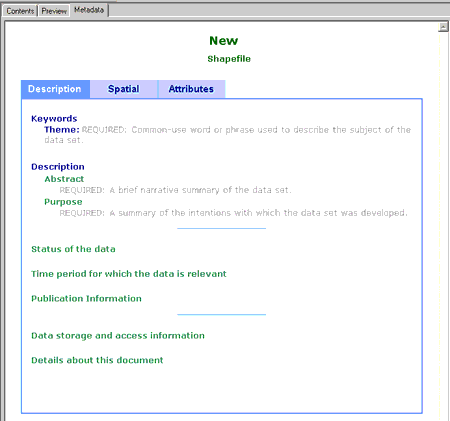The width and height of the screenshot is (450, 421).
Task: Expand Status of the data section
Action: 73,249
